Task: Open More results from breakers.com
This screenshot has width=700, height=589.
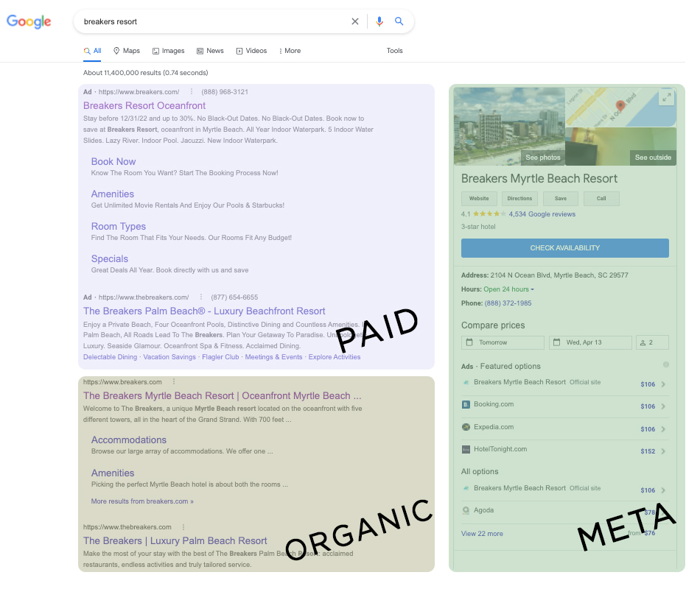Action: pyautogui.click(x=142, y=501)
